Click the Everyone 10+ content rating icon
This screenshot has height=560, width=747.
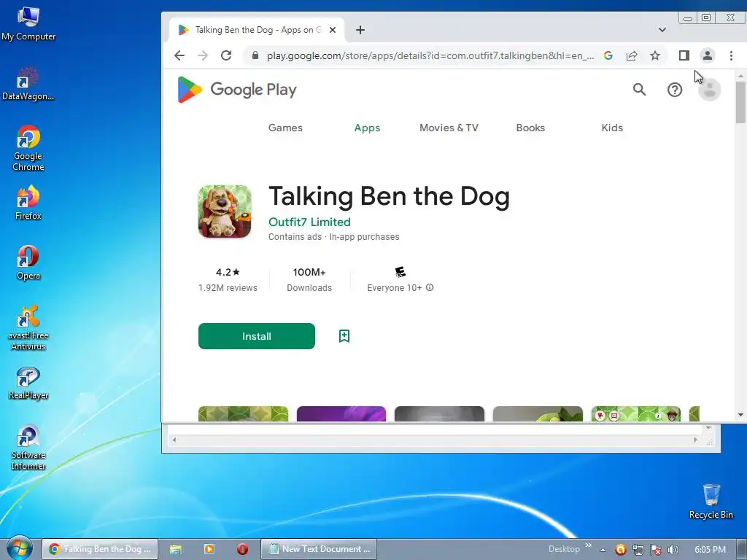click(x=400, y=272)
